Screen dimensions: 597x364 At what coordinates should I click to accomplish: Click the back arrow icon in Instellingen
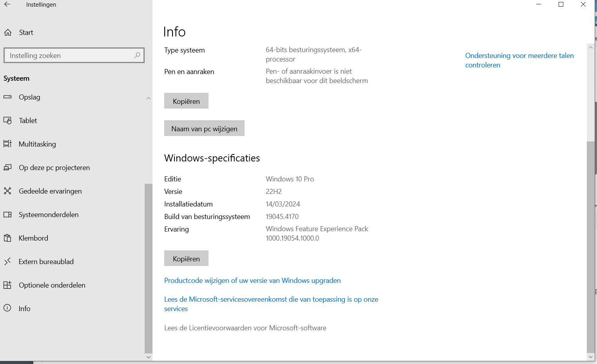tap(7, 5)
